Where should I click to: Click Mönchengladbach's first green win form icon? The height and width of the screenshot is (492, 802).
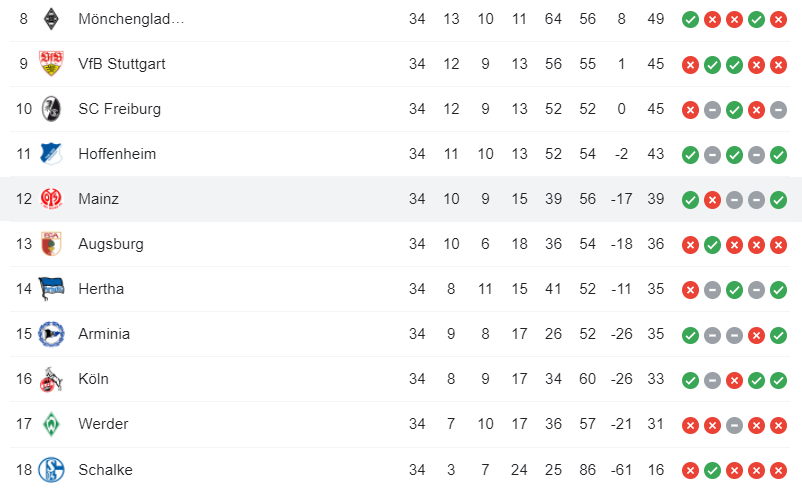tap(690, 20)
